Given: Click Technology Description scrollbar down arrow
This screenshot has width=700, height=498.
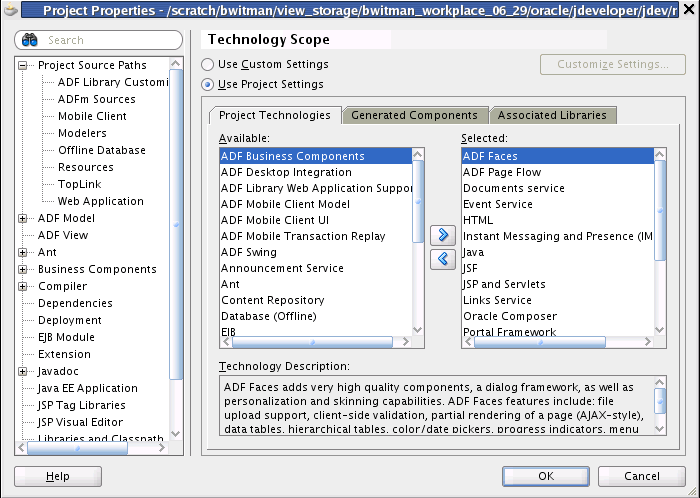Looking at the screenshot, I should pos(660,429).
